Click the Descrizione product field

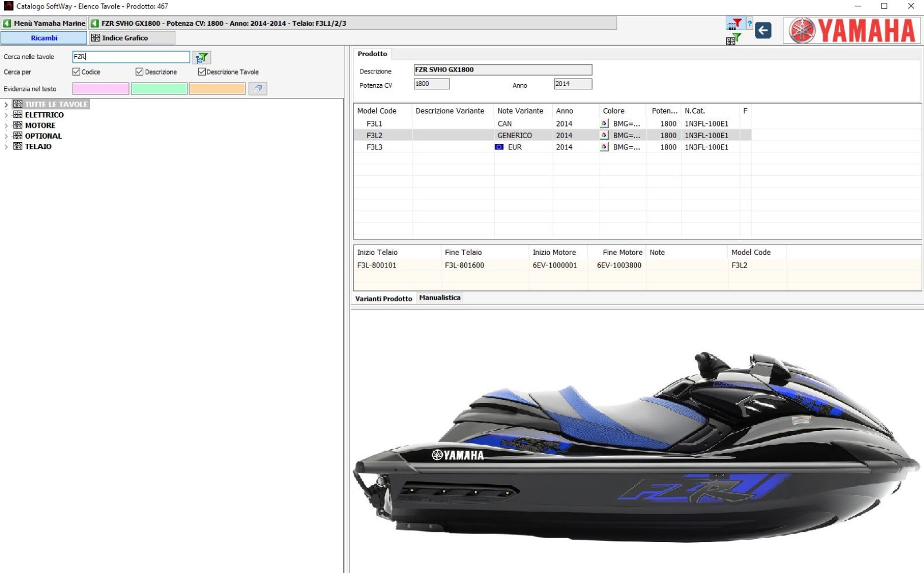coord(503,70)
